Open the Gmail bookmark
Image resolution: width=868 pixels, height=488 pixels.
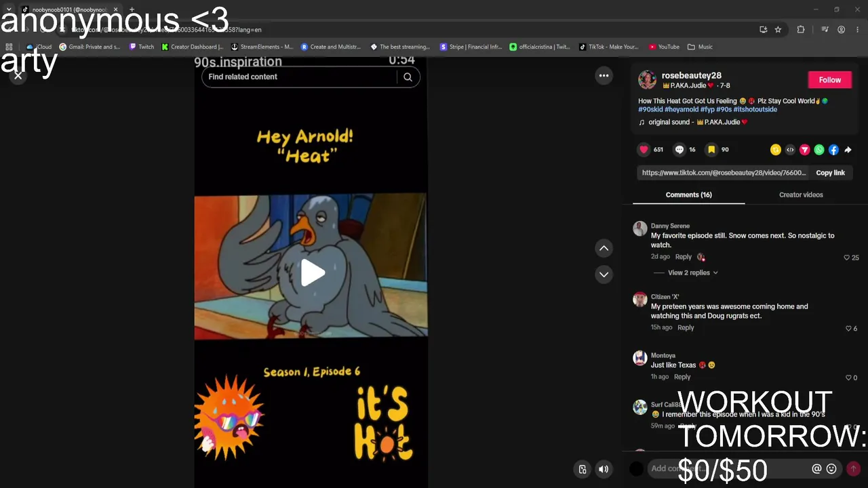[x=90, y=47]
